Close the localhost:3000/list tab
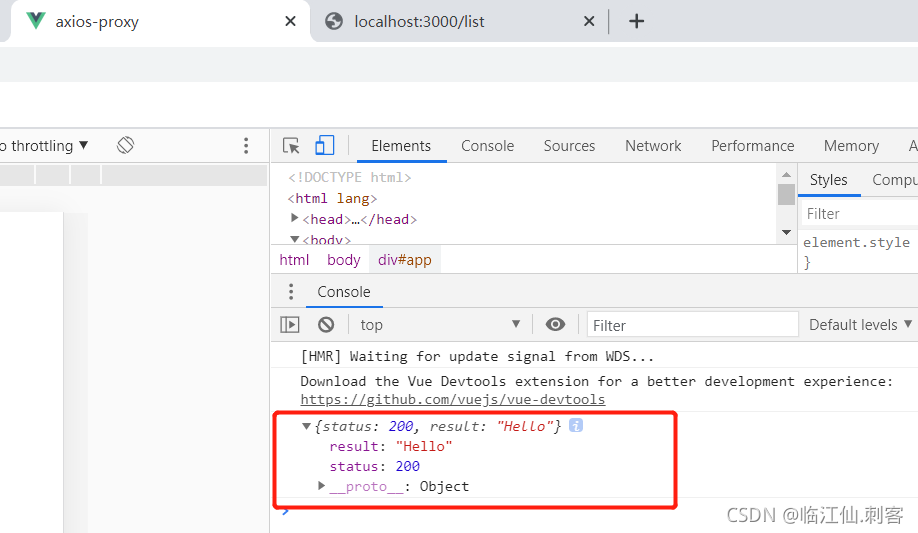The width and height of the screenshot is (918, 533). [x=589, y=22]
